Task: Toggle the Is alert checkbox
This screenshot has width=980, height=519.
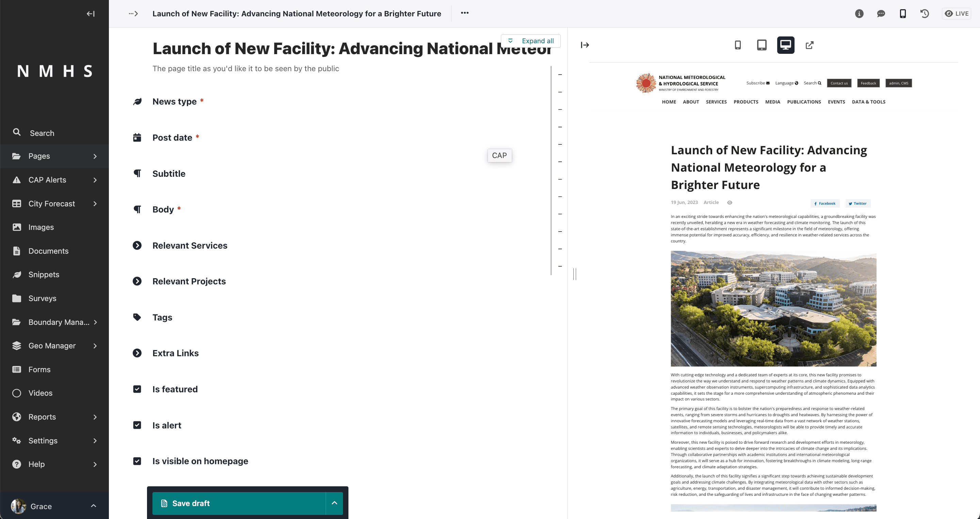Action: (137, 425)
